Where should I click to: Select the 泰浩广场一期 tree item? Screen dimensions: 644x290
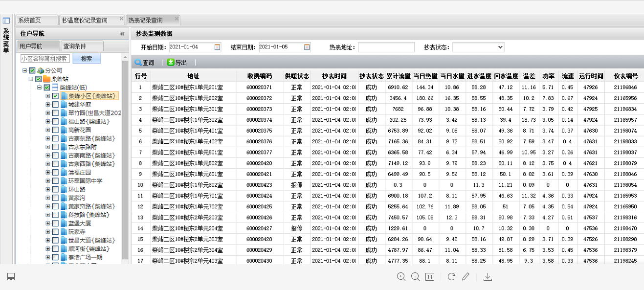click(85, 257)
